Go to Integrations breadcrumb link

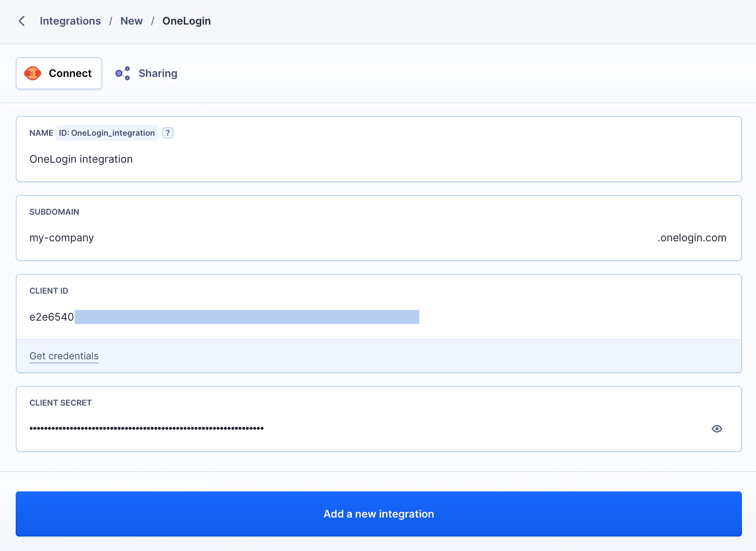[70, 21]
